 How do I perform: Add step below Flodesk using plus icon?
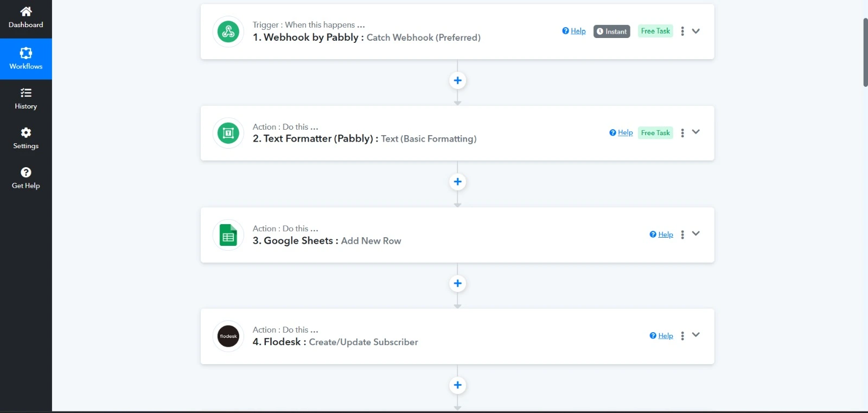457,385
